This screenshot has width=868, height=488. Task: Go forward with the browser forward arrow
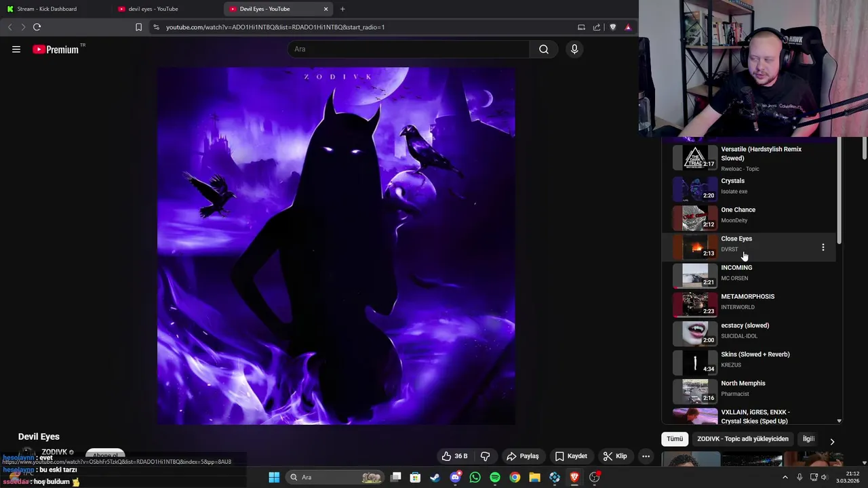(x=22, y=27)
